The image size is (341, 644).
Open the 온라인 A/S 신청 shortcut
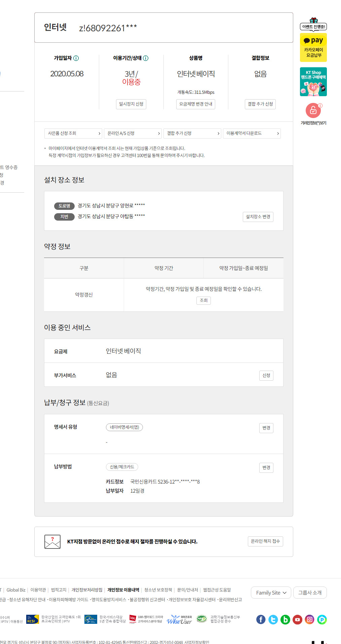pos(133,134)
